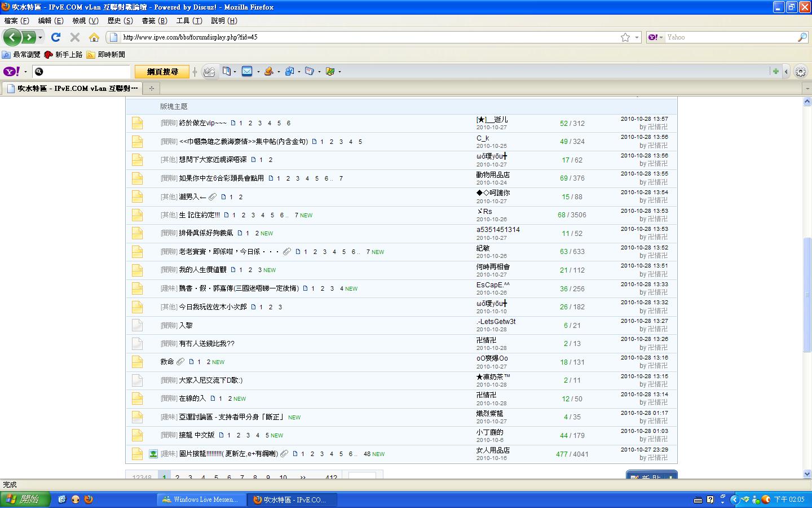This screenshot has width=812, height=508.
Task: Open the navigation history dropdown arrow
Action: click(41, 37)
